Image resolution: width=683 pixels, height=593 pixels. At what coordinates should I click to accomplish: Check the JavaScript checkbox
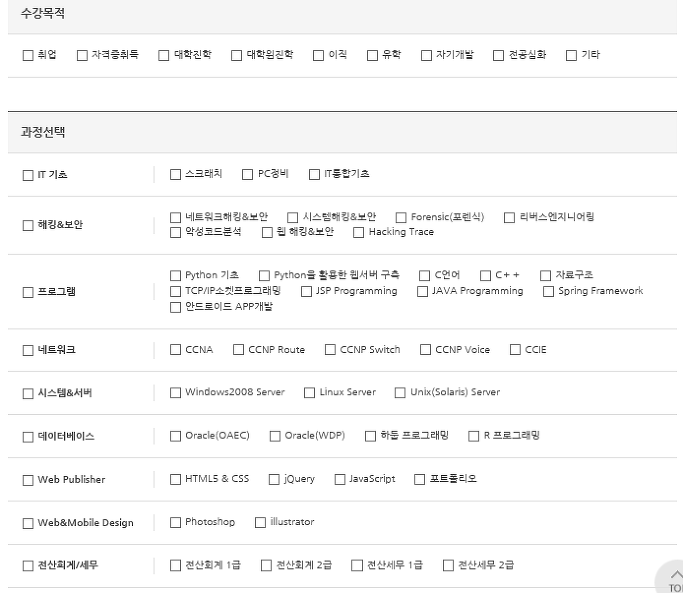point(340,479)
